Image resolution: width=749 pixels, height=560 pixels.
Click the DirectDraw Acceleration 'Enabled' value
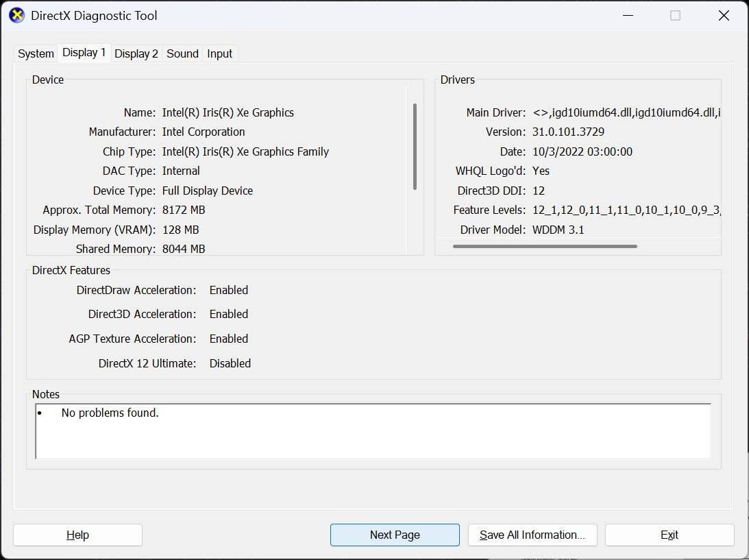point(229,290)
